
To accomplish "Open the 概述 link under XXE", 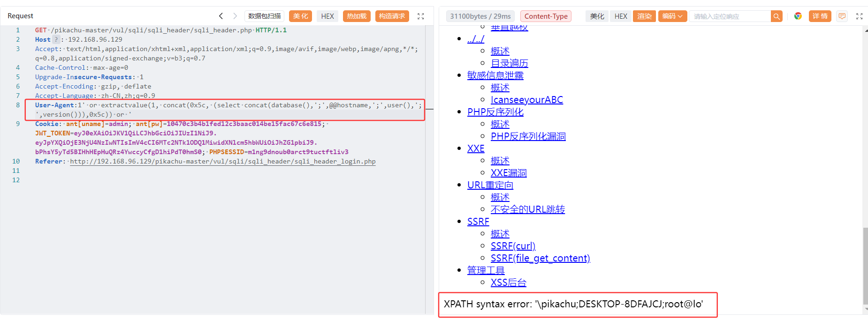I will pyautogui.click(x=500, y=161).
